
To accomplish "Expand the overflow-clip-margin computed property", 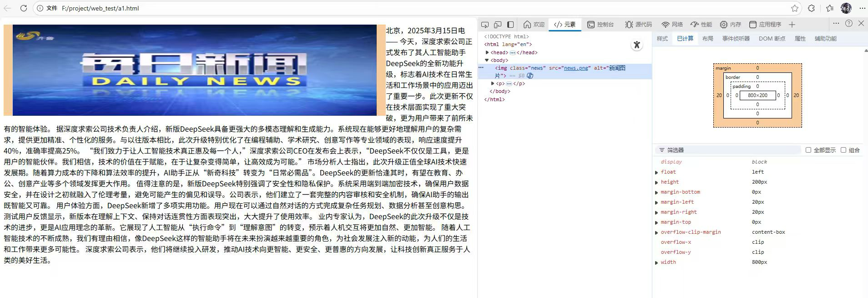I will point(656,232).
